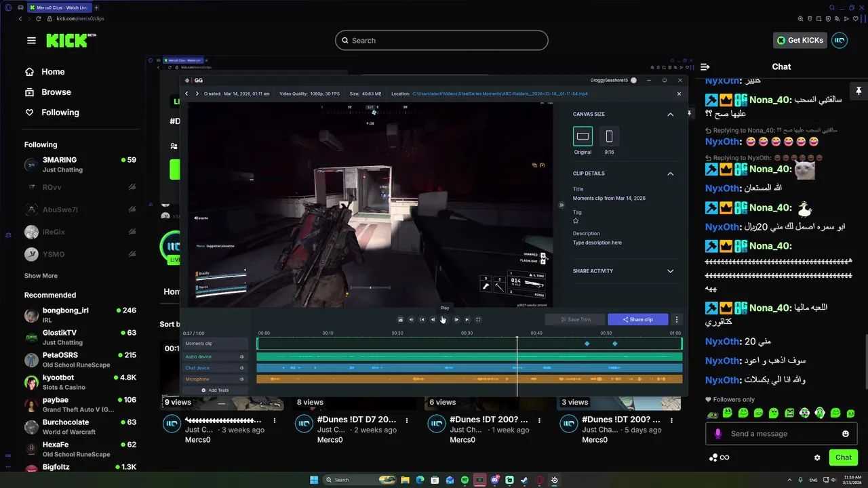This screenshot has height=488, width=868.
Task: Collapse the Canvas Size section
Action: [x=670, y=115]
